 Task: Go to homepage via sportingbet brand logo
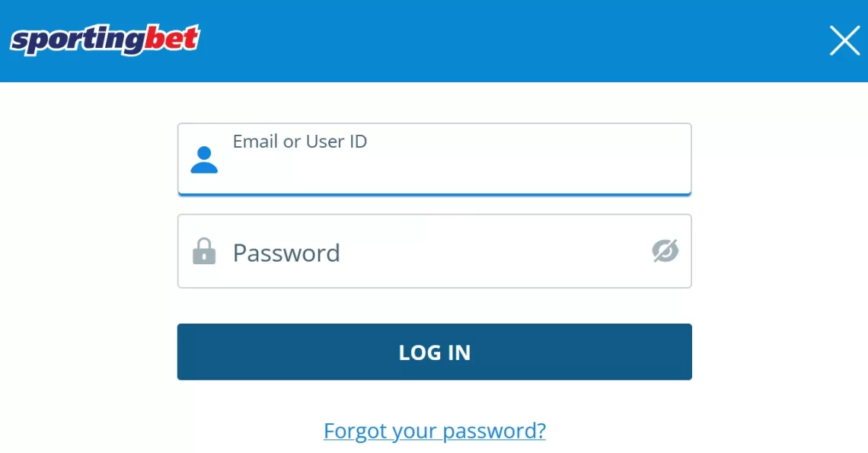(x=104, y=40)
